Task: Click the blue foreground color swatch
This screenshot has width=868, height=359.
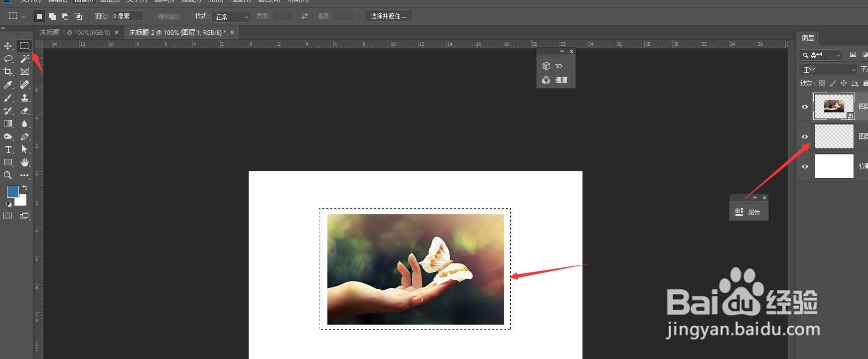Action: [x=12, y=191]
